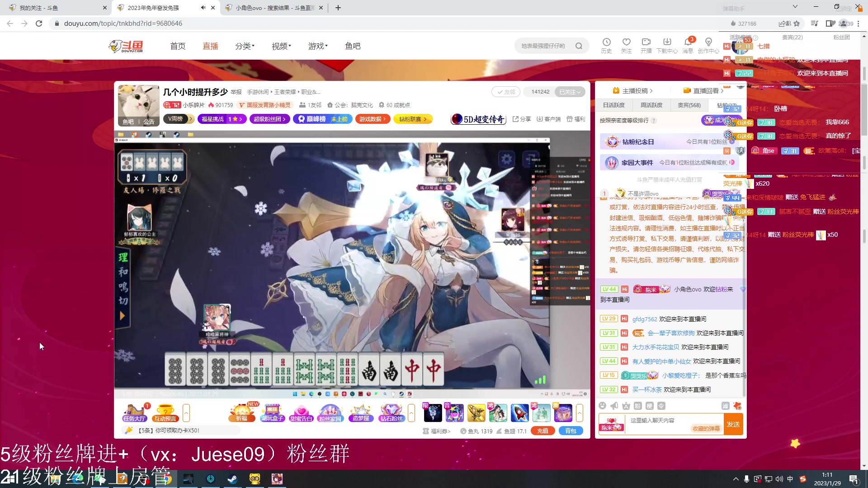The height and width of the screenshot is (488, 868).
Task: Open the 任务大厅 task hall icon
Action: pyautogui.click(x=134, y=413)
